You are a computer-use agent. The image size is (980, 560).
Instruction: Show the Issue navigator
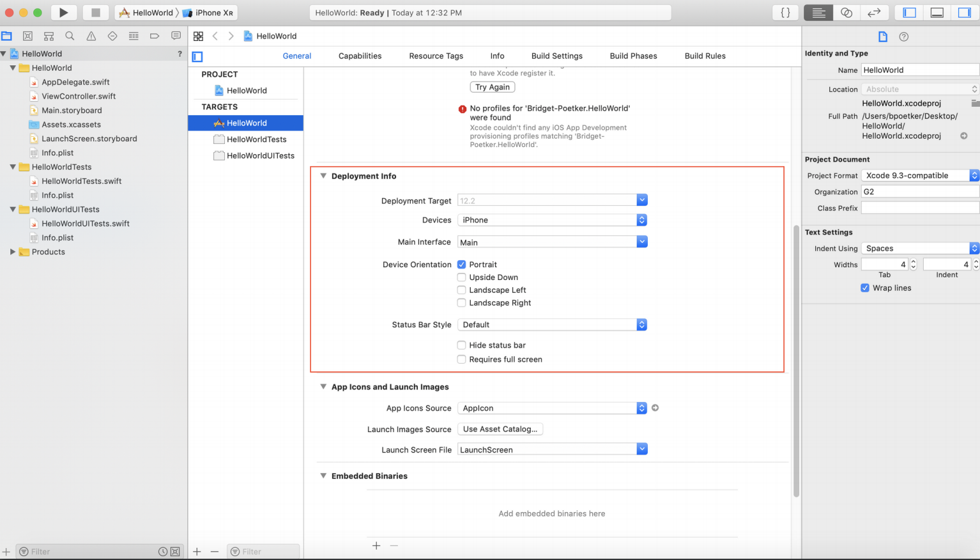[92, 36]
